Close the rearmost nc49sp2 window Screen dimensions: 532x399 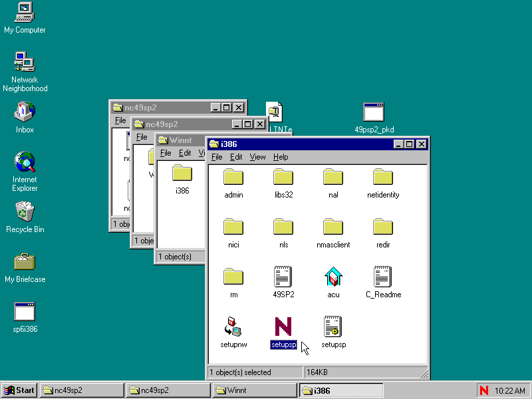(239, 108)
